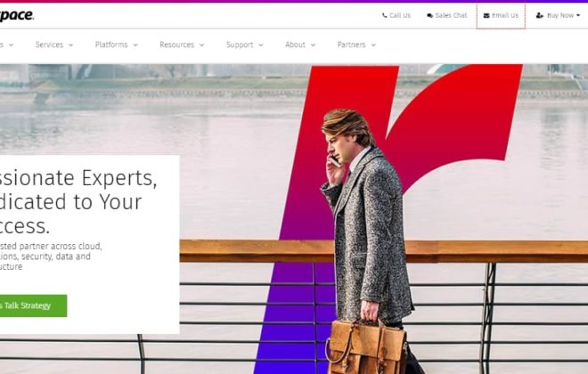Expand the Platforms menu chevron
This screenshot has height=374, width=588.
pos(135,45)
